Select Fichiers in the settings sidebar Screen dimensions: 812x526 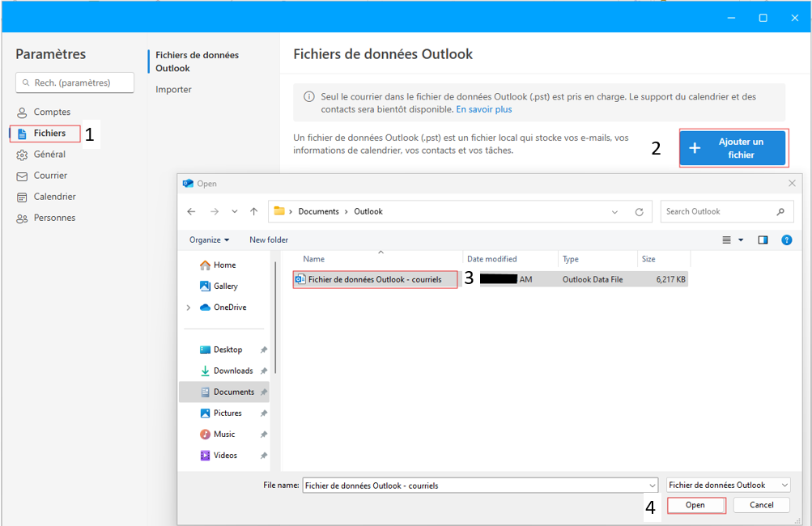click(45, 134)
